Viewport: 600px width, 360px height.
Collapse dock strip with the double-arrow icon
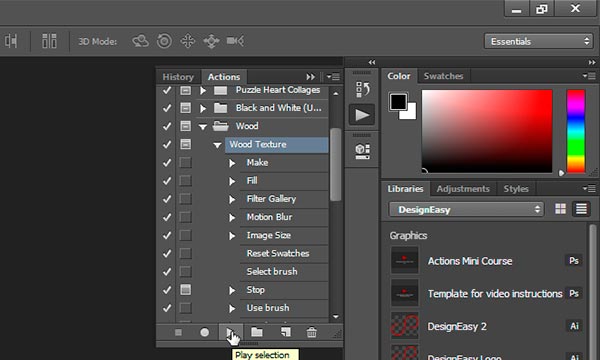[372, 62]
